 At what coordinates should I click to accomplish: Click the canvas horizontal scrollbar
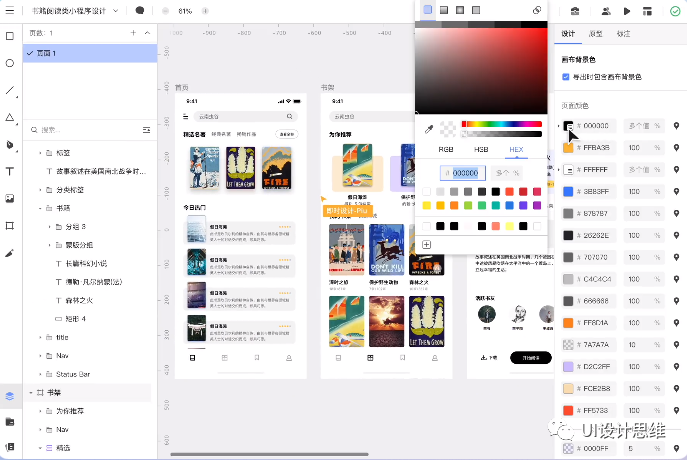[x=269, y=454]
